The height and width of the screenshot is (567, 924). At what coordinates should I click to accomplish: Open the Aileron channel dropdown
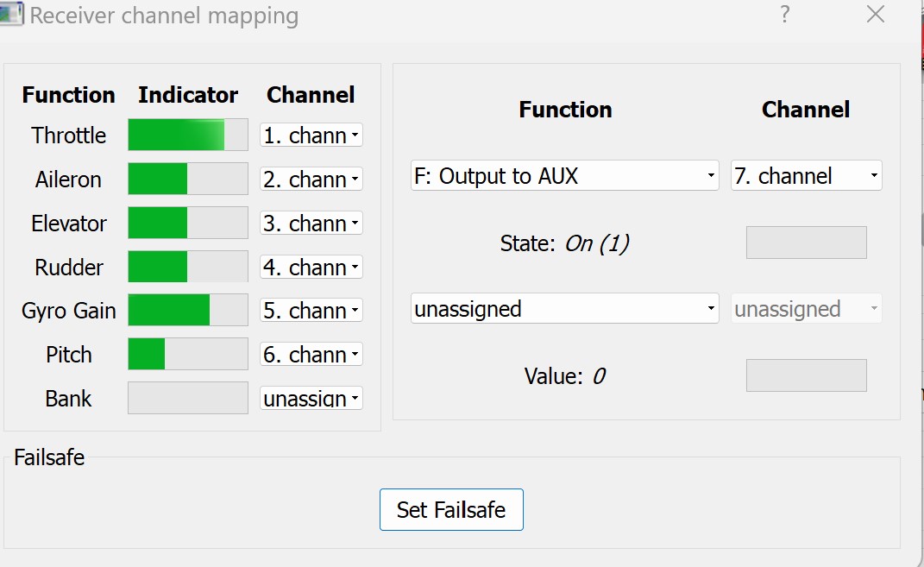(311, 180)
